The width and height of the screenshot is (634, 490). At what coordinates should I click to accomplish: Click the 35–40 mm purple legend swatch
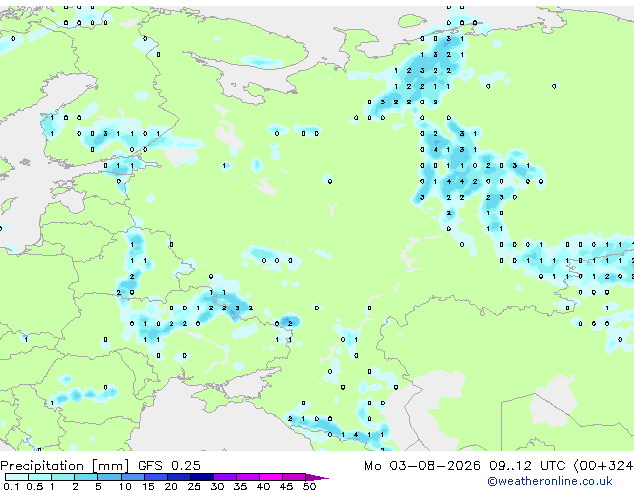click(x=248, y=477)
